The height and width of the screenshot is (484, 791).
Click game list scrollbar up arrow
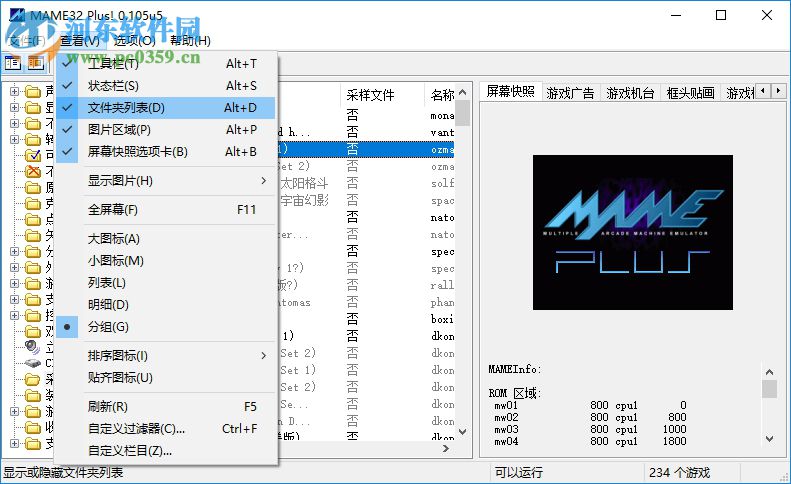(x=463, y=92)
